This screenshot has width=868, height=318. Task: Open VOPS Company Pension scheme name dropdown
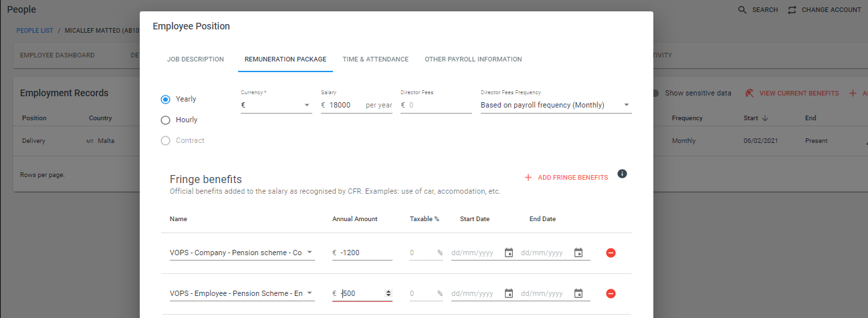coord(241,253)
